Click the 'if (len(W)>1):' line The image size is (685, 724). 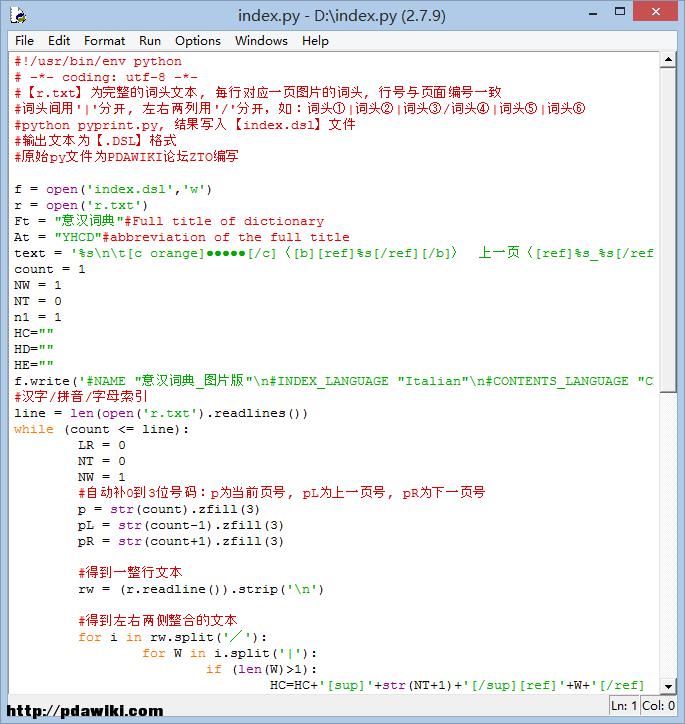point(261,669)
